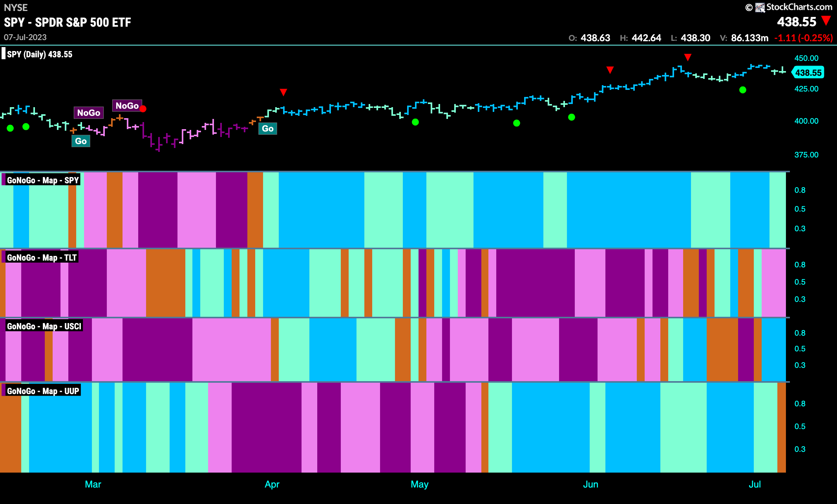The width and height of the screenshot is (837, 504).
Task: Click the red down arrow beside 438.55 header price
Action: tap(826, 21)
